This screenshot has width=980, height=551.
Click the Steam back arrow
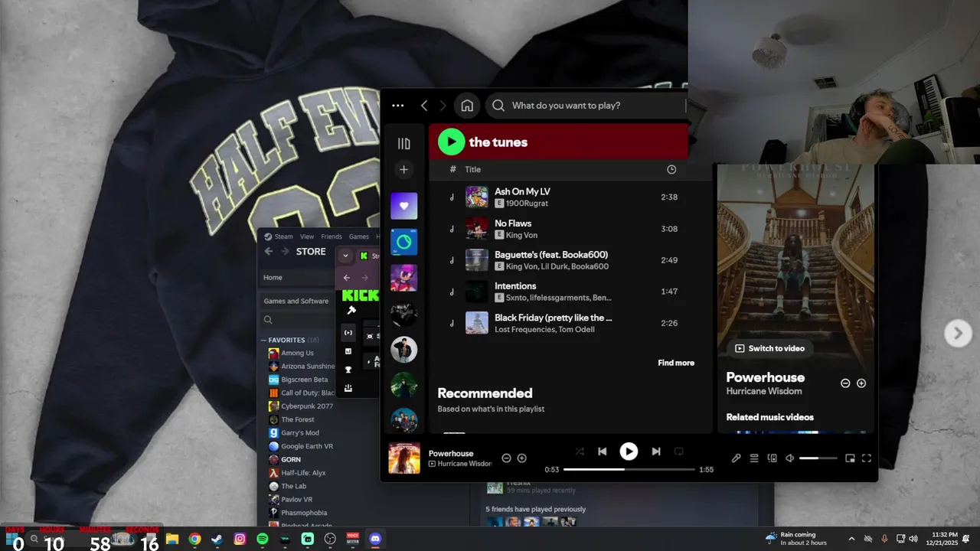[x=269, y=251]
